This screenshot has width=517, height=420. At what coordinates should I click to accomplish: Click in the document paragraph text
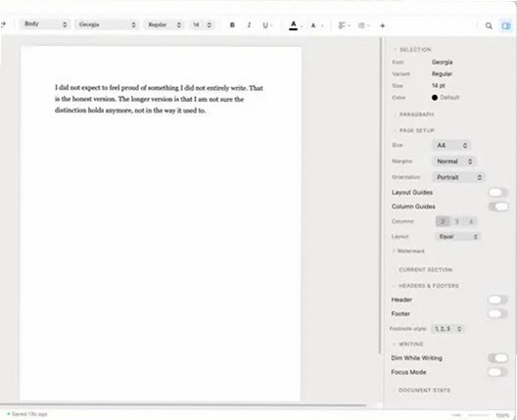(x=159, y=99)
